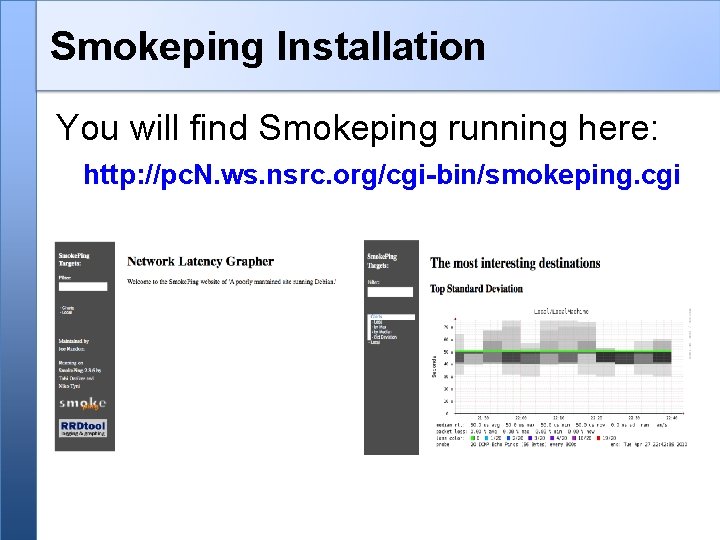Open Local entry in left screenshot sidebar

[x=67, y=312]
